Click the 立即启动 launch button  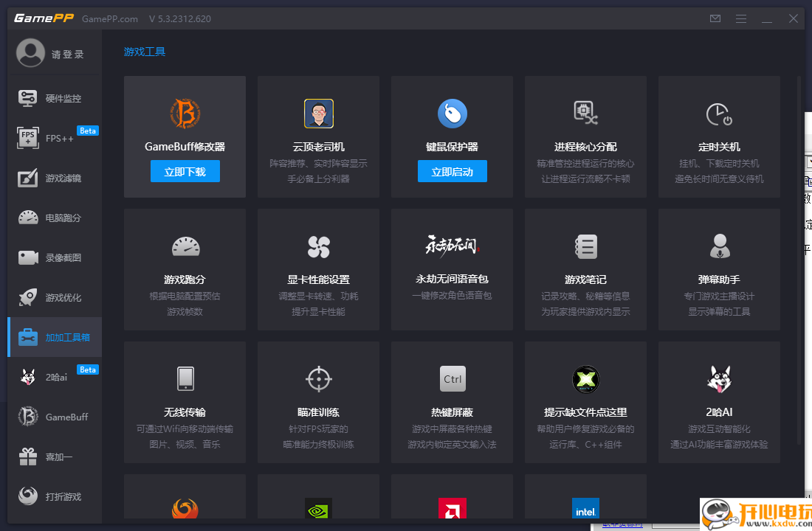pos(452,171)
